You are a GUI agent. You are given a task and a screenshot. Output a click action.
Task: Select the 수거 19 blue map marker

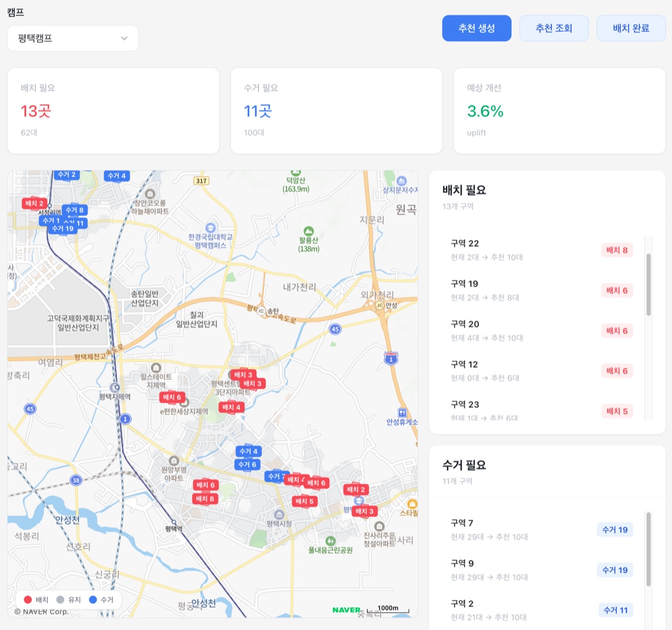(62, 229)
